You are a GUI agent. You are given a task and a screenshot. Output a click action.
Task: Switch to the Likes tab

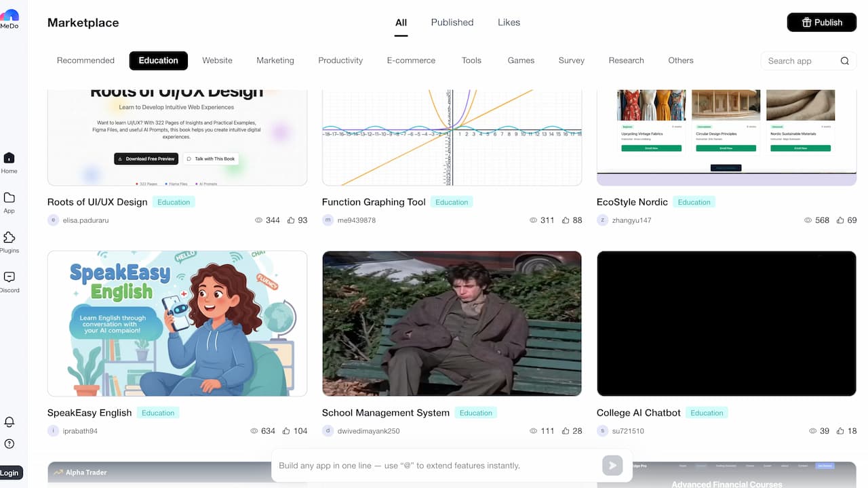[x=509, y=22]
